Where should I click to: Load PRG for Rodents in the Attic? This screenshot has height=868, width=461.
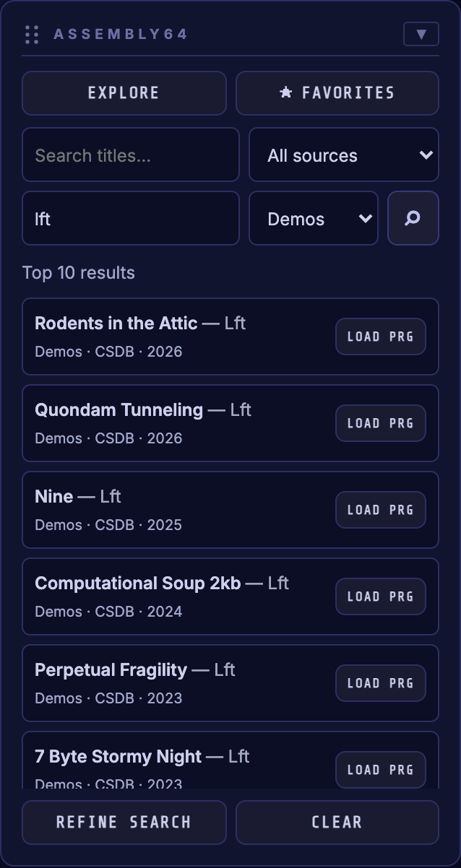[381, 337]
